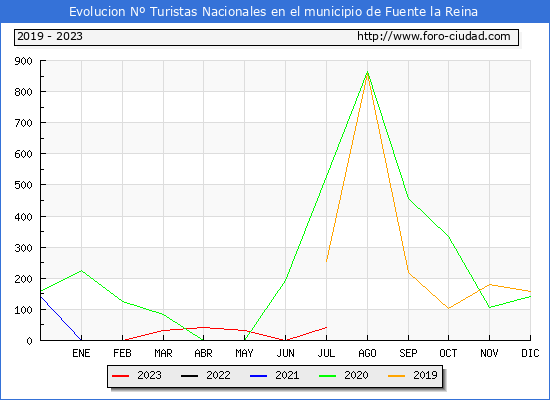Click the orange 2019 data point at SEP

click(408, 272)
